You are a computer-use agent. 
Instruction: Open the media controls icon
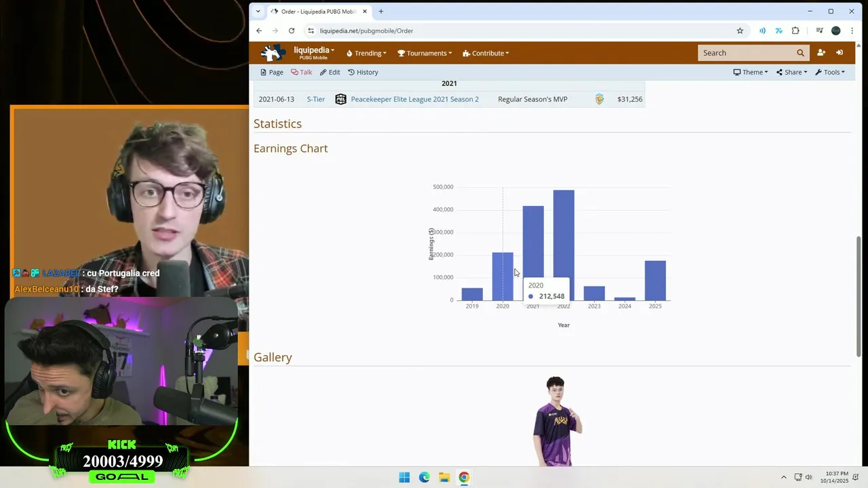[819, 30]
